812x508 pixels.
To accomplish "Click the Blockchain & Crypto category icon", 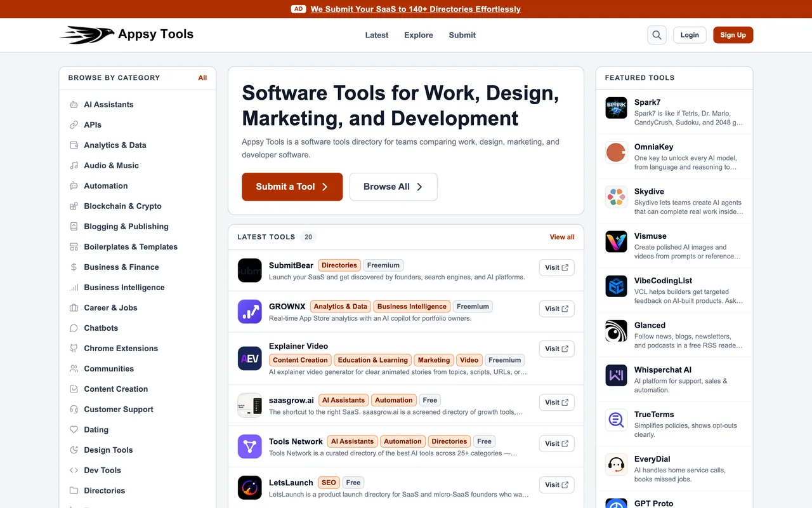I will 74,206.
